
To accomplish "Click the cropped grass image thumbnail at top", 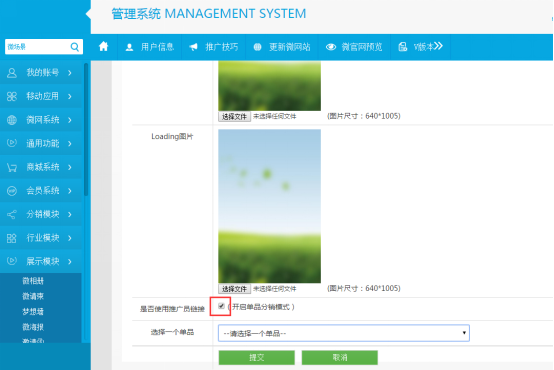I will [x=270, y=86].
